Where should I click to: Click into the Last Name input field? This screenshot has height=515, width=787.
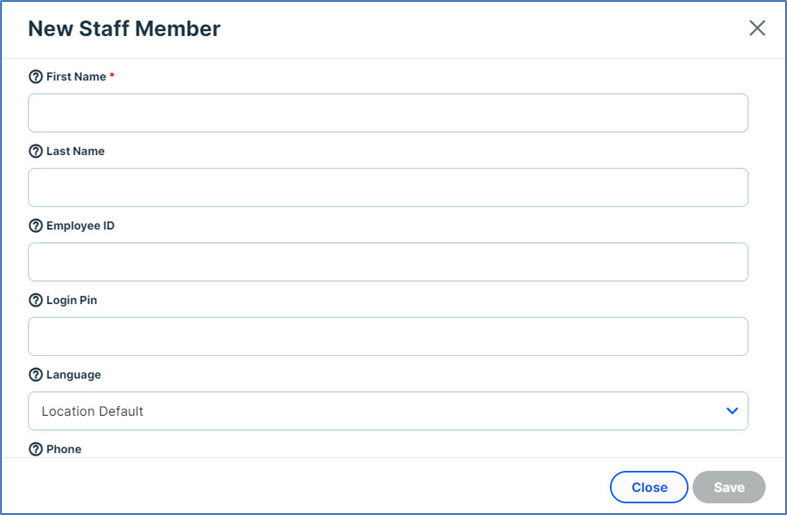click(x=388, y=187)
